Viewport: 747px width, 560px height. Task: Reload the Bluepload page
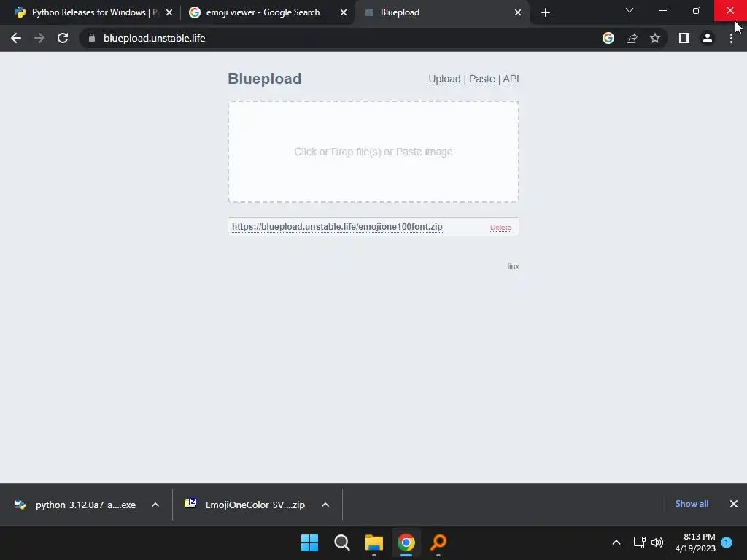[x=63, y=38]
